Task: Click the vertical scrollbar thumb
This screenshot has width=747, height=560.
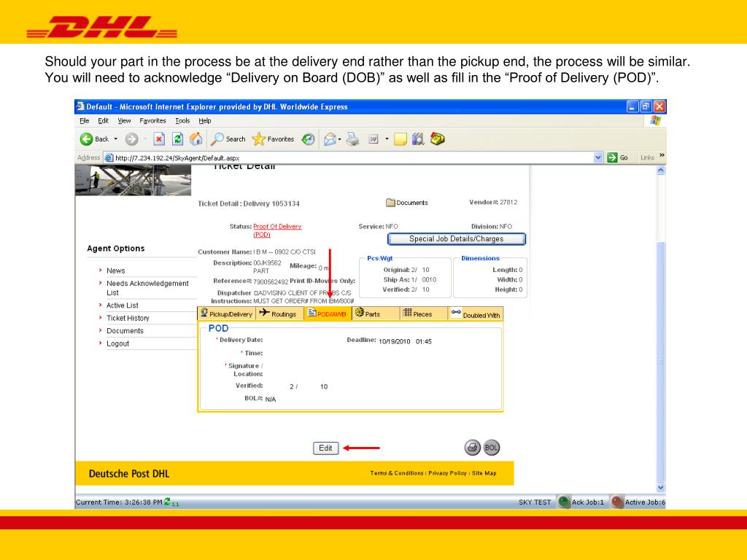Action: tap(661, 362)
